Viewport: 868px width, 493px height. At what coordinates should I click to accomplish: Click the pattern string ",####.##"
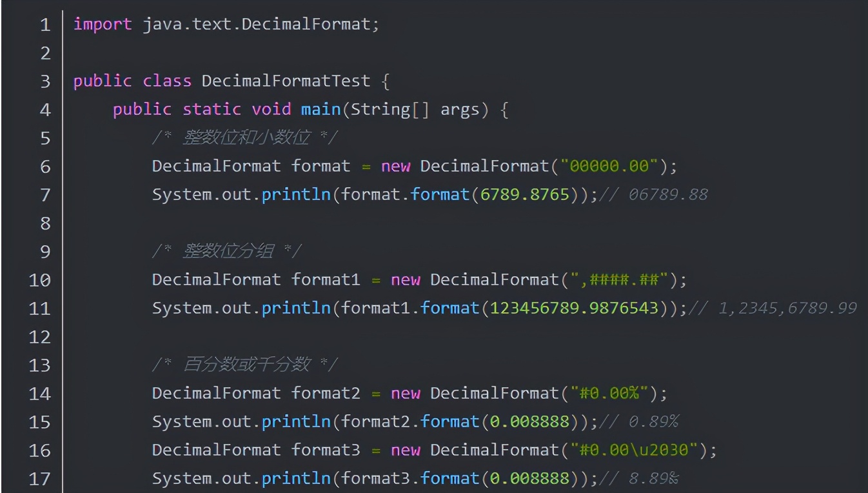pyautogui.click(x=618, y=280)
